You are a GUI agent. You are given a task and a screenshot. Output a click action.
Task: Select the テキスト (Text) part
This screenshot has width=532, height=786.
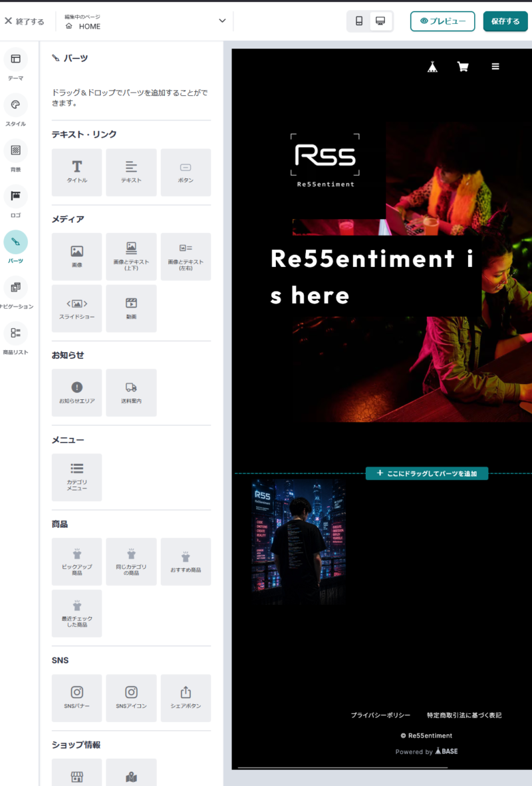tap(131, 172)
